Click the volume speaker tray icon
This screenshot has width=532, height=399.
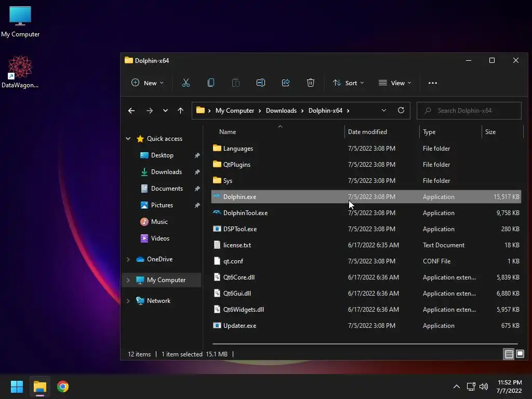[x=484, y=387]
